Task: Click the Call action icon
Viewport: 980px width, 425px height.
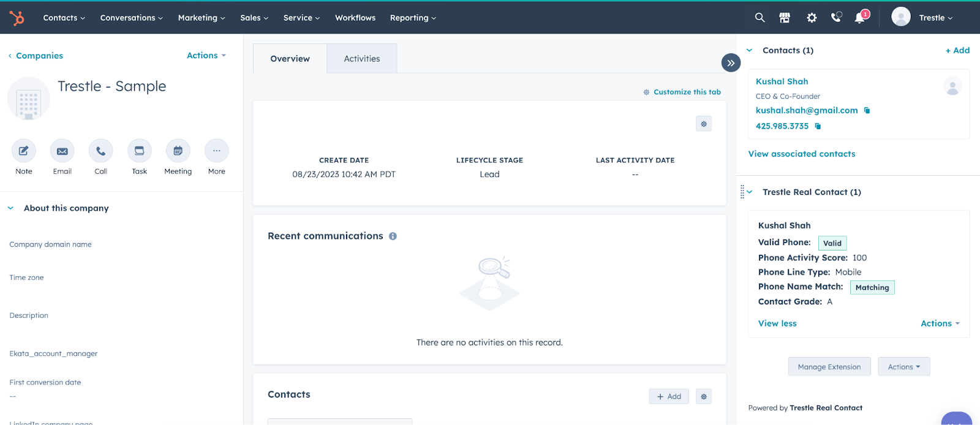Action: coord(101,151)
